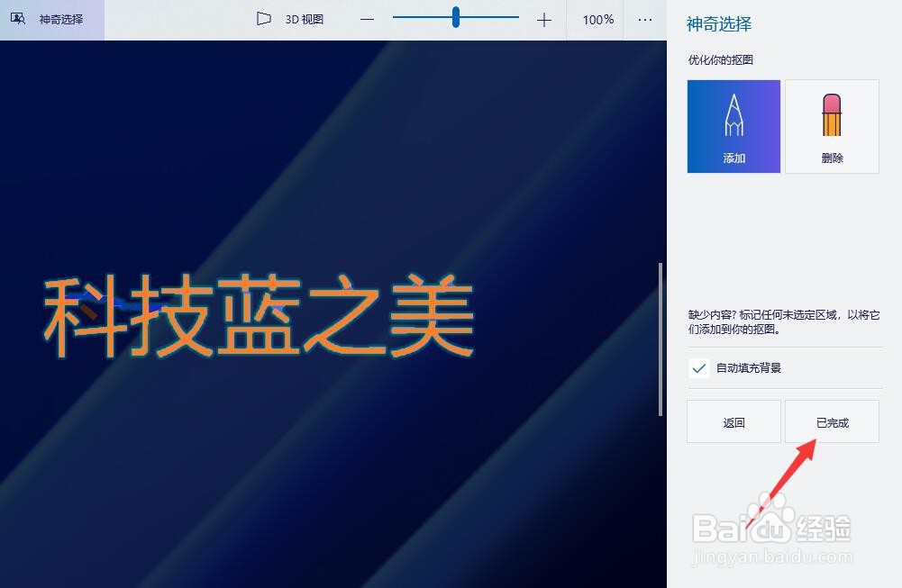902x588 pixels.
Task: Disable the 自动填充背景 checkbox
Action: pos(699,367)
